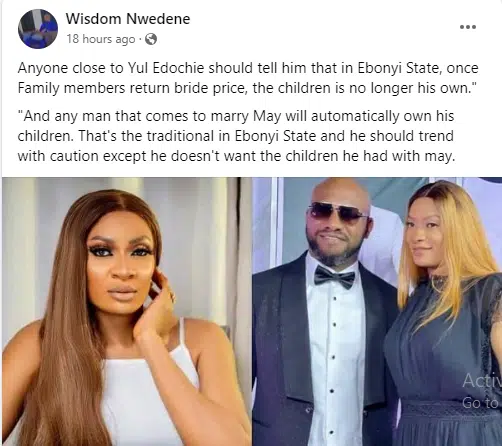The image size is (502, 446).
Task: Open the "18 hours ago" timestamp link
Action: (101, 39)
